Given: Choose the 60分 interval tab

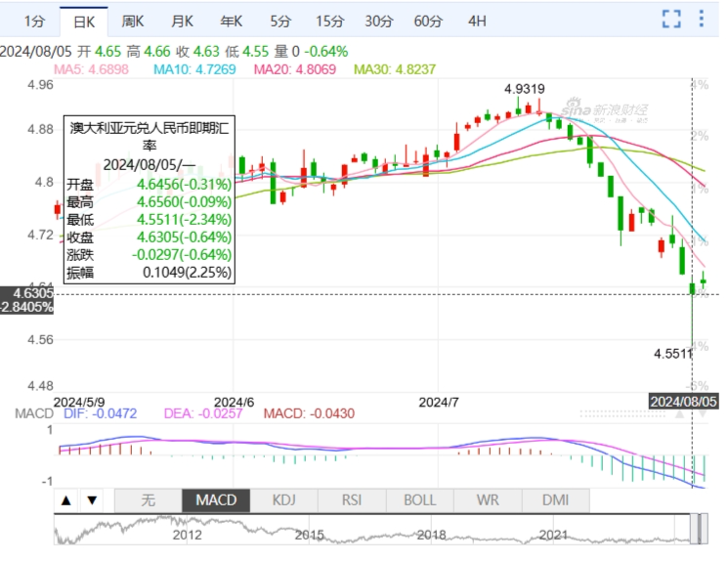Looking at the screenshot, I should [427, 21].
